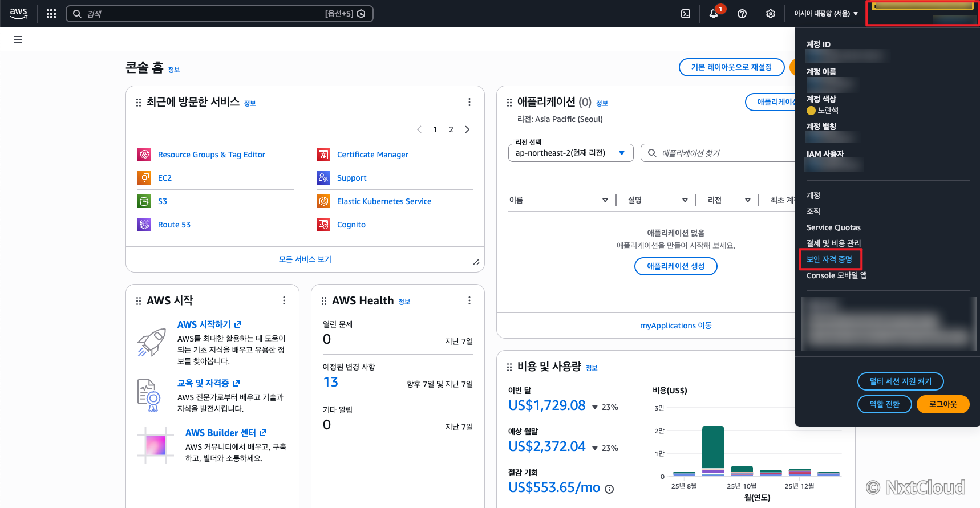This screenshot has height=508, width=980.
Task: Open the notifications bell icon
Action: (x=714, y=14)
